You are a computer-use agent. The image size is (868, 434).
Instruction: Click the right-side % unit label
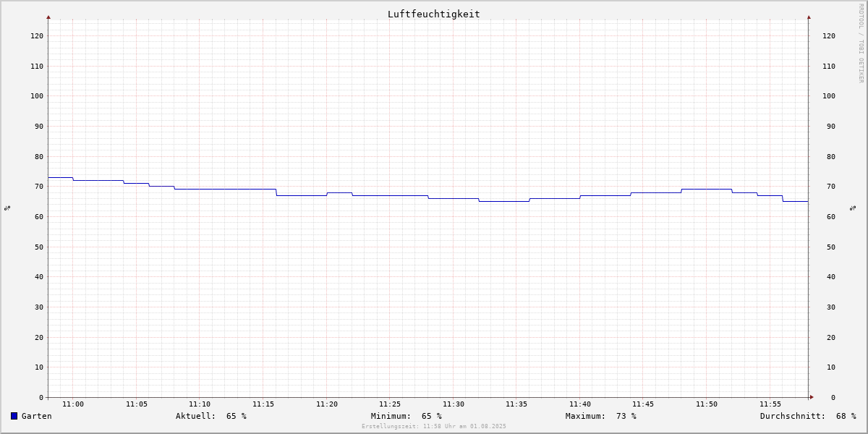[853, 208]
